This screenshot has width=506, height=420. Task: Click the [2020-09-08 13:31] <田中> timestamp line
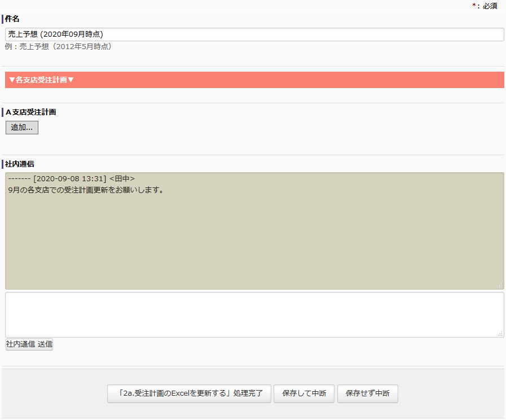[x=72, y=179]
